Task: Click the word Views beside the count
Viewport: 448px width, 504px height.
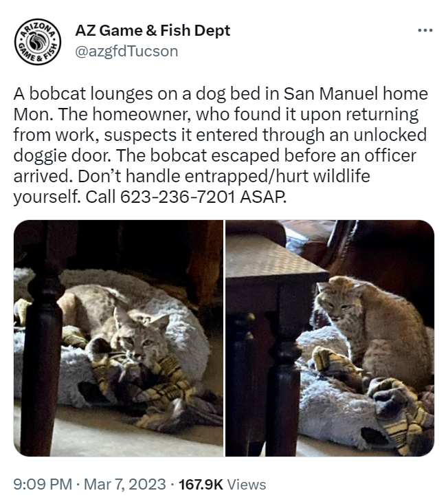Action: (x=246, y=484)
